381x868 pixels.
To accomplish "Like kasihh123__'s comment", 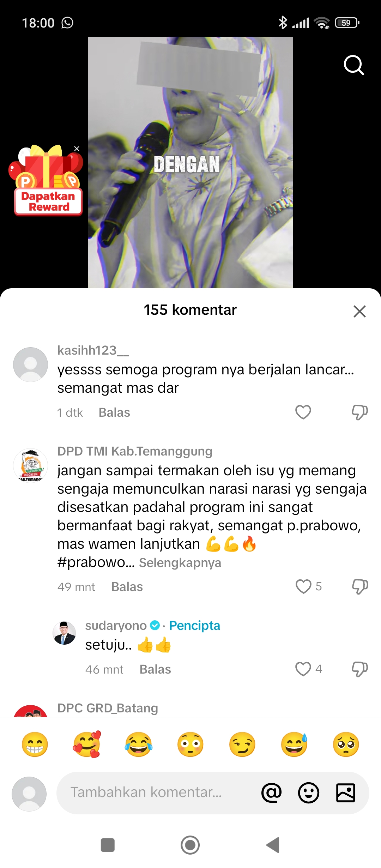I will (303, 412).
